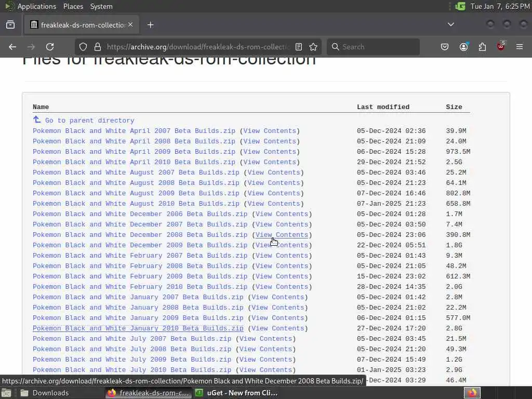
Task: Open the Firefox account icon
Action: coord(463,47)
